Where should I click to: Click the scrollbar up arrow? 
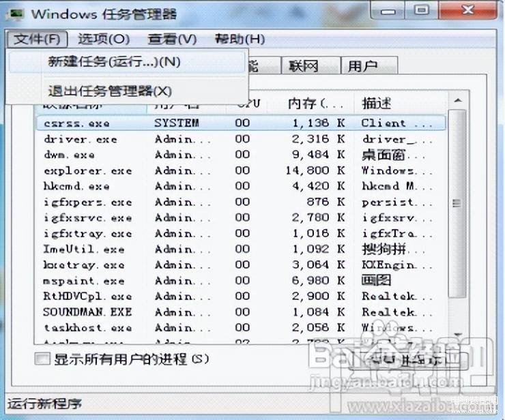pos(458,101)
